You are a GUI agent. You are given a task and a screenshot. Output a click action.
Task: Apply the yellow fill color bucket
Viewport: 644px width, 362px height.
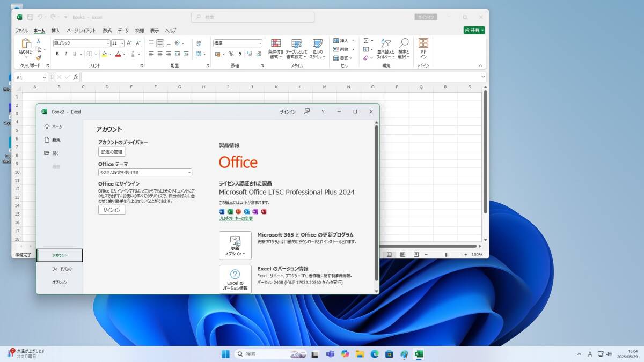pyautogui.click(x=104, y=54)
